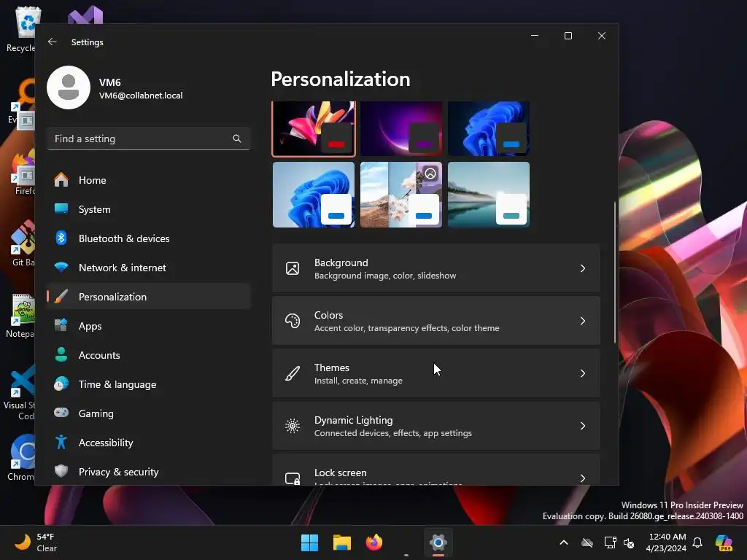The width and height of the screenshot is (747, 560).
Task: Select the dark blue bloom theme thumbnail
Action: click(489, 128)
